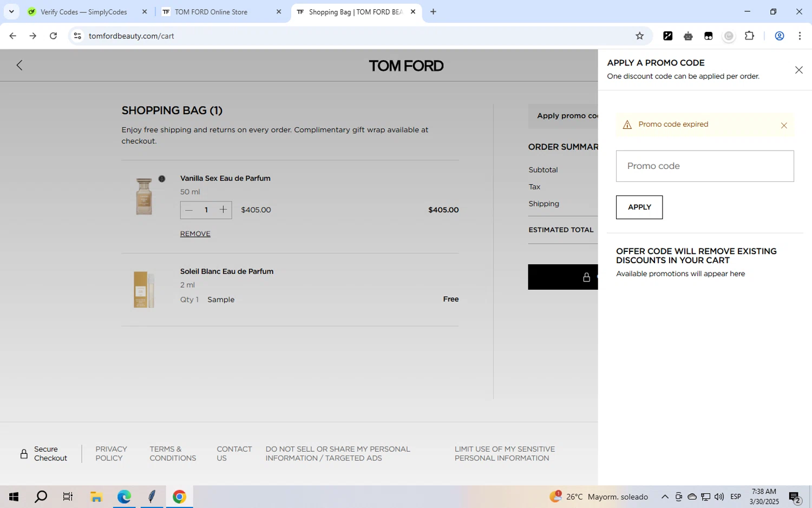Open Task View on the taskbar

pos(68,497)
